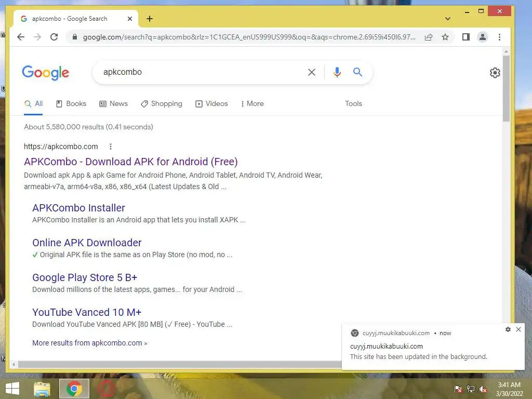Submit search with the magnifier icon

click(x=357, y=72)
